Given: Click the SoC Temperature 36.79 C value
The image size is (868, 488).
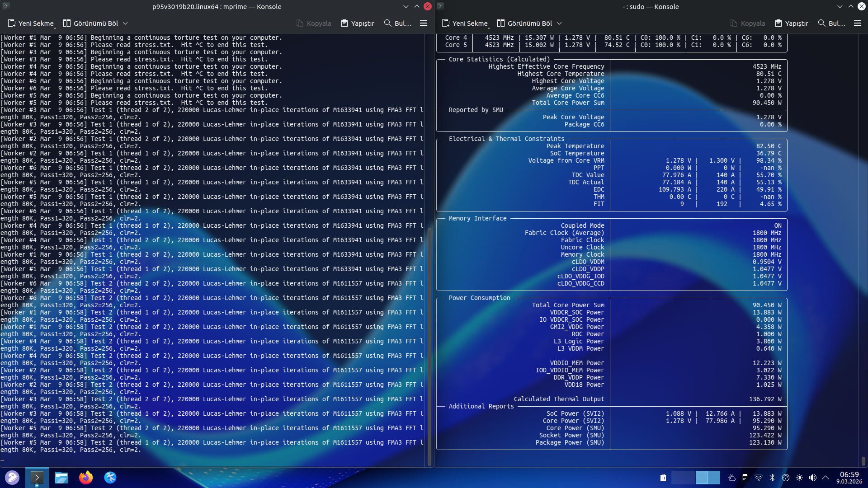Looking at the screenshot, I should click(769, 153).
